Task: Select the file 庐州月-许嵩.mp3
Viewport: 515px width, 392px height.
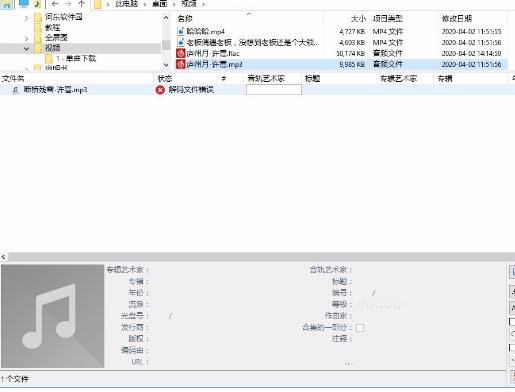Action: coord(214,64)
